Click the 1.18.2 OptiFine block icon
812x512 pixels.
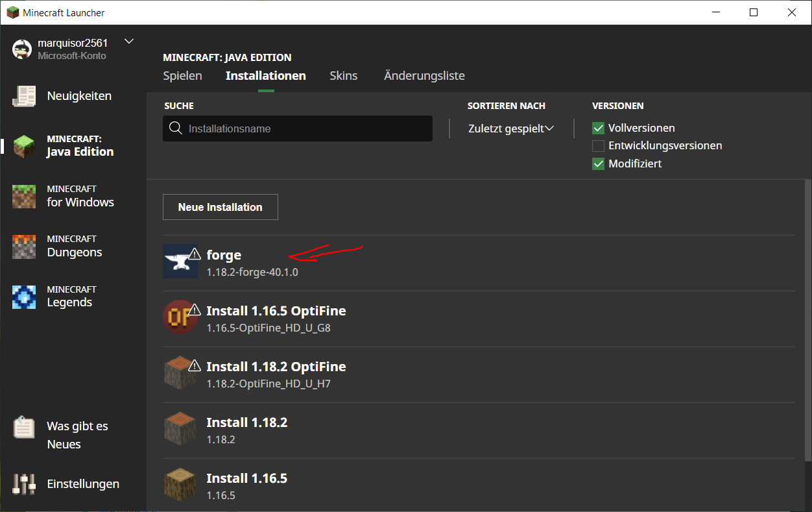(180, 373)
